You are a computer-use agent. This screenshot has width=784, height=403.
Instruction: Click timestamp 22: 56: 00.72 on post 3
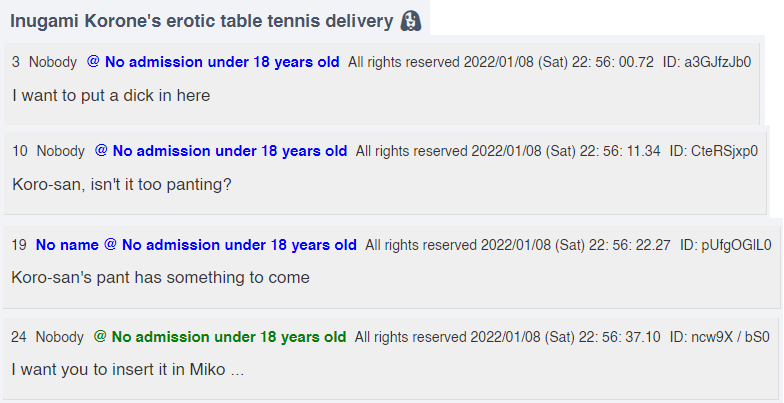[612, 62]
